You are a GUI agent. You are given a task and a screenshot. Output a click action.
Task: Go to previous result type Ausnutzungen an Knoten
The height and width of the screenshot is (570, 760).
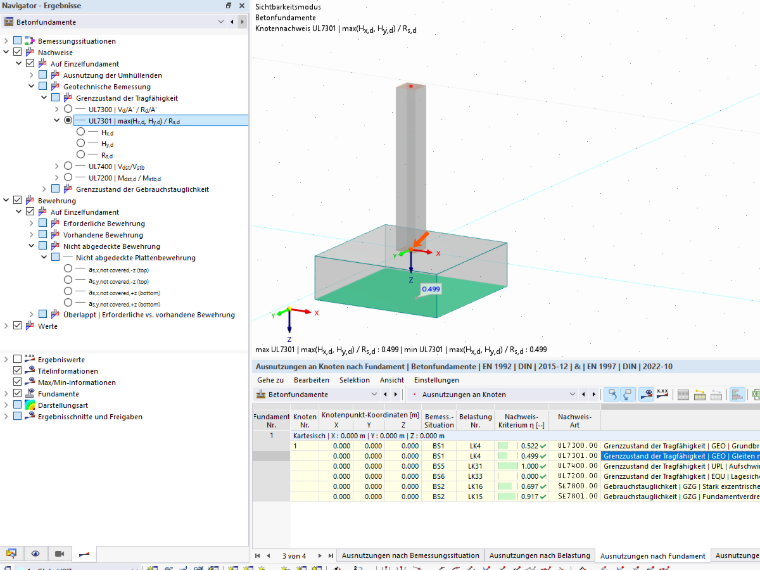[x=583, y=395]
